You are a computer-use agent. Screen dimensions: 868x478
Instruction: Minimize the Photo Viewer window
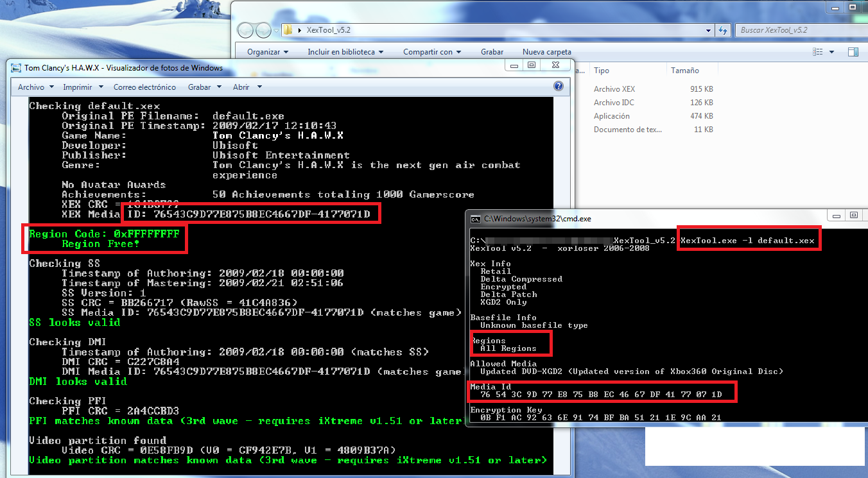513,65
